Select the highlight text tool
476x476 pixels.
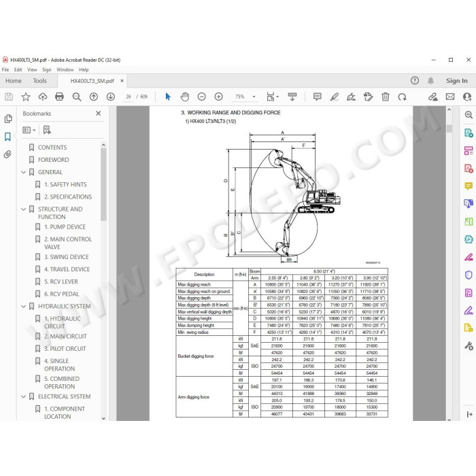click(x=335, y=97)
